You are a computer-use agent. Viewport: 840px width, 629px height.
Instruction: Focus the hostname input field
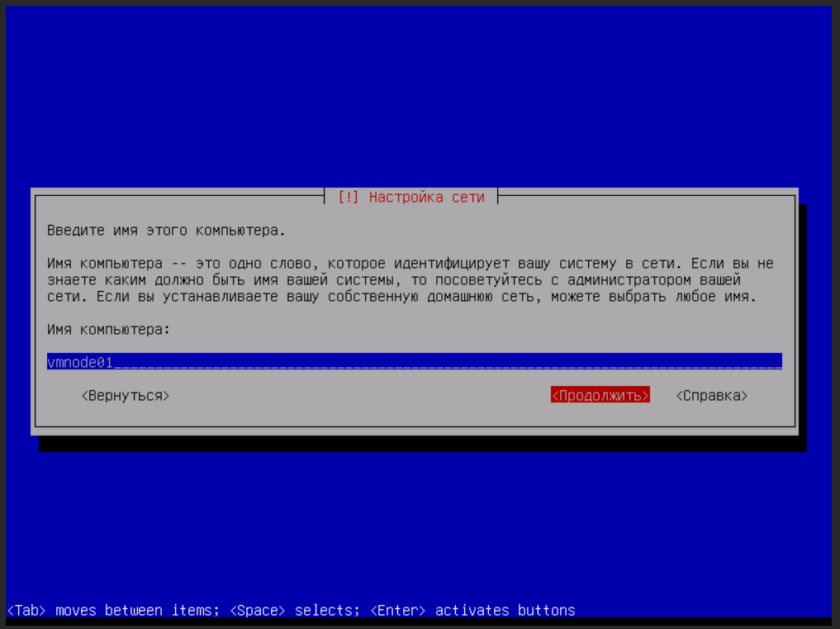[414, 362]
